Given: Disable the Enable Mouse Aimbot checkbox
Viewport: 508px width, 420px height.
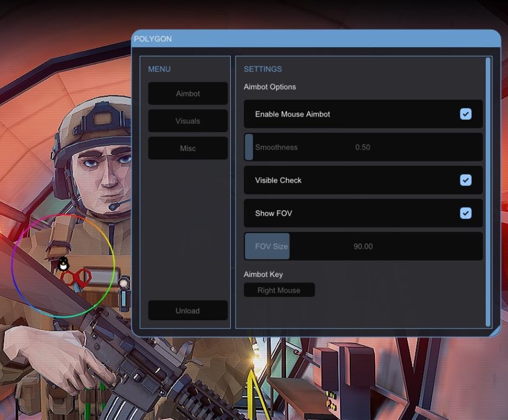Looking at the screenshot, I should pyautogui.click(x=465, y=114).
